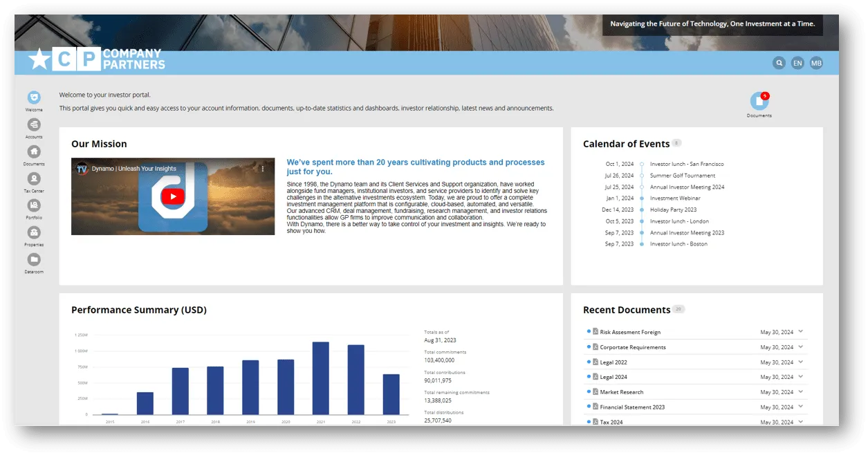This screenshot has width=868, height=455.
Task: Open the video's three-dot options menu
Action: click(x=263, y=169)
